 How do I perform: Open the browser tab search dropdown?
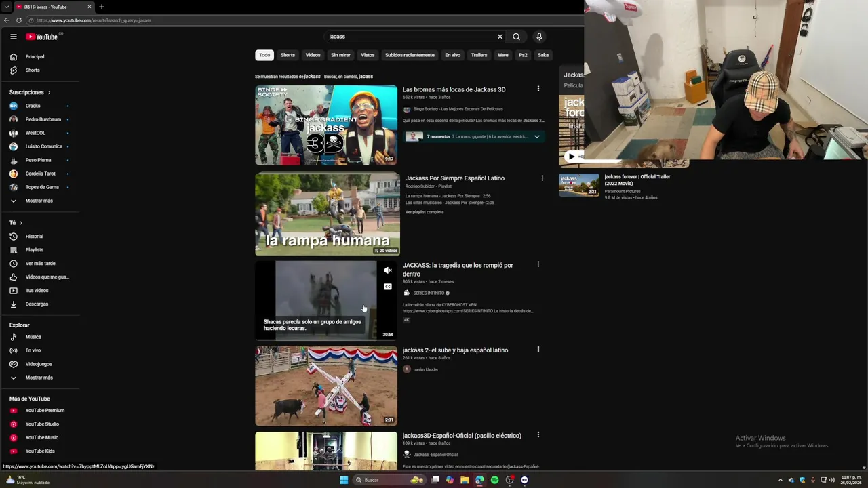(6, 7)
